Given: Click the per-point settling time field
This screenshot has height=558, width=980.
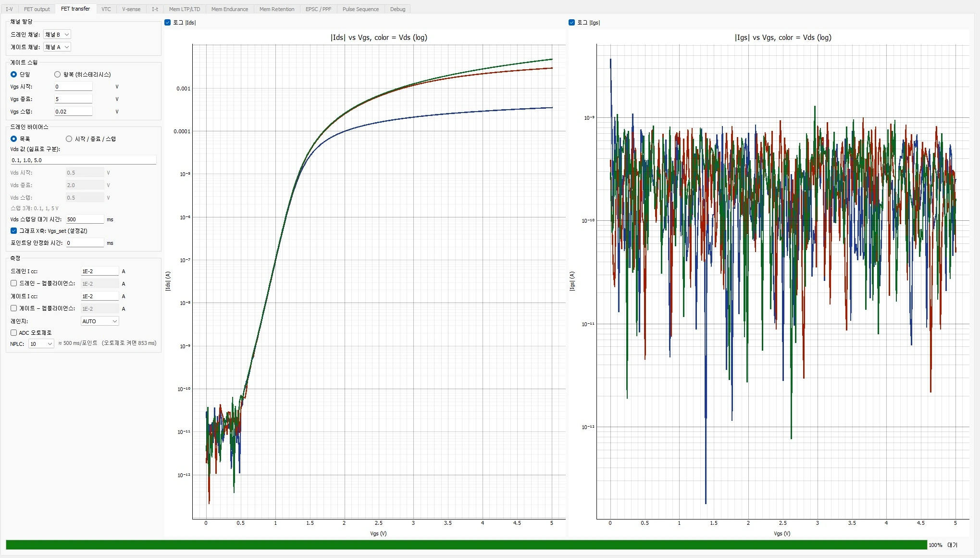Looking at the screenshot, I should 85,243.
